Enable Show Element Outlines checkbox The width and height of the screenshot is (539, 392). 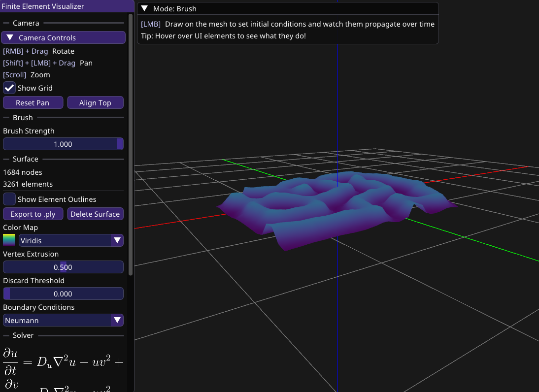(9, 199)
